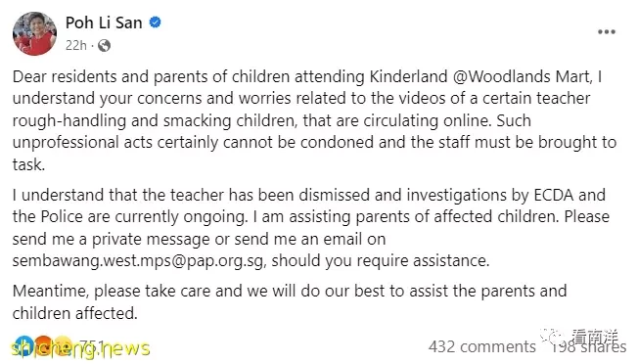Image resolution: width=638 pixels, height=364 pixels.
Task: Click the Chinese account name watermark text
Action: pos(595,338)
